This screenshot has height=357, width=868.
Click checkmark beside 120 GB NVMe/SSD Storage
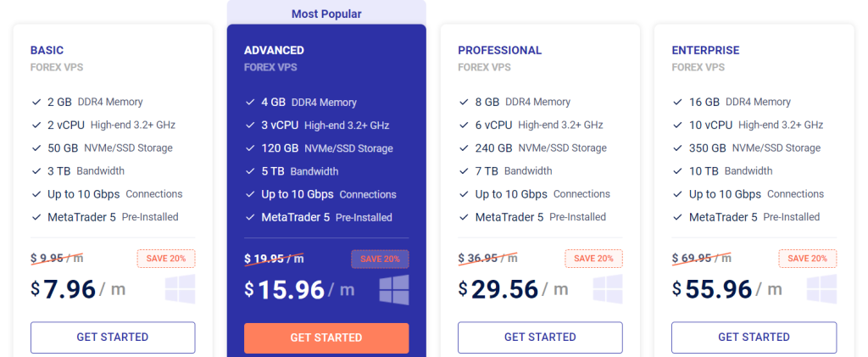[250, 148]
